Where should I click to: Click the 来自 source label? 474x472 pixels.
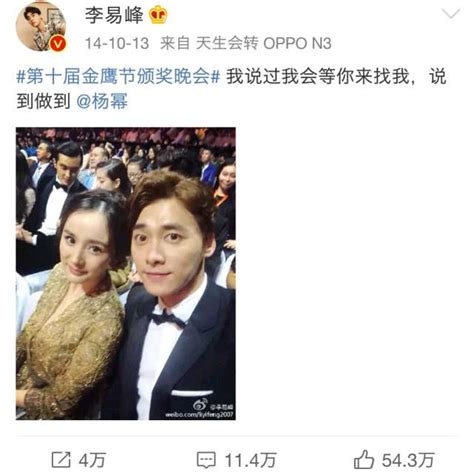175,44
